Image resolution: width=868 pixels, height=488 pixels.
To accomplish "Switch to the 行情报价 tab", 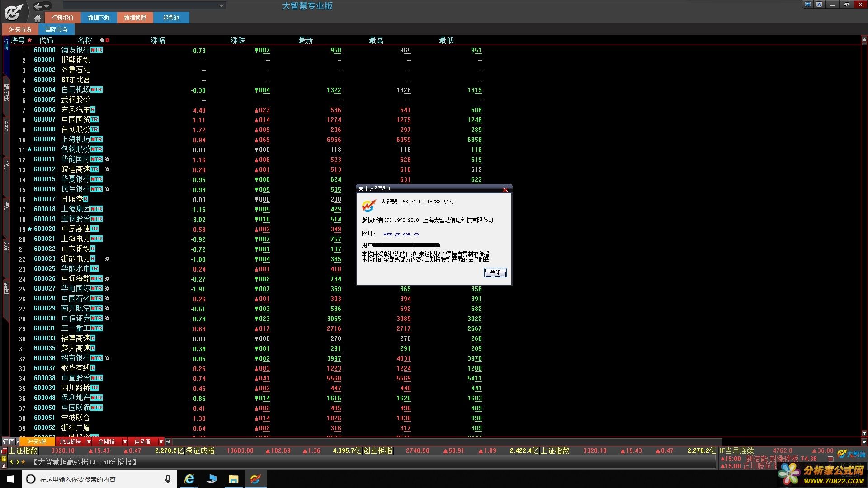I will coord(62,18).
